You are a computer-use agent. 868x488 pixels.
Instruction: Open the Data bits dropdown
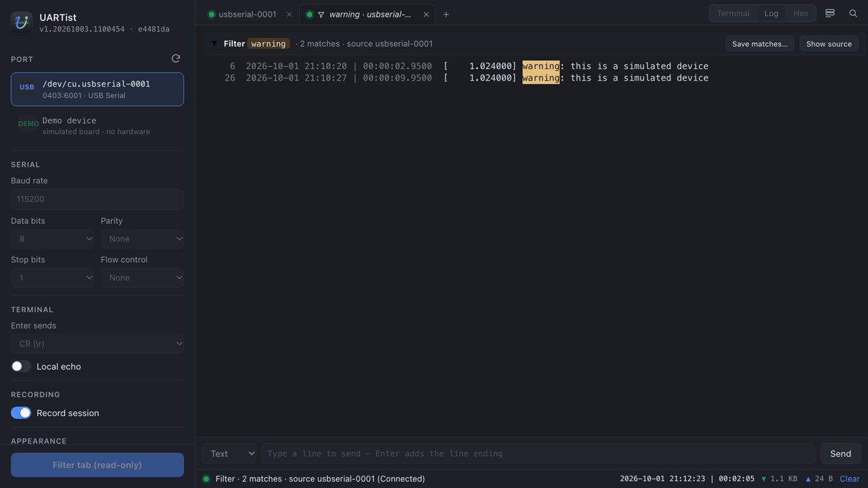click(53, 239)
